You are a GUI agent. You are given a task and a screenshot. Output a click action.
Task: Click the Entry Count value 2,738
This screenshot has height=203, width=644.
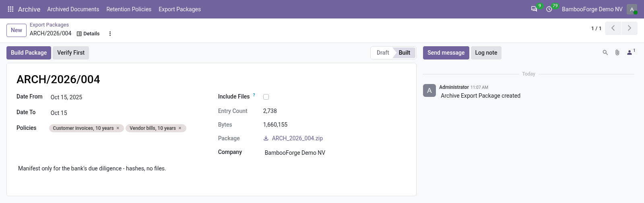270,111
